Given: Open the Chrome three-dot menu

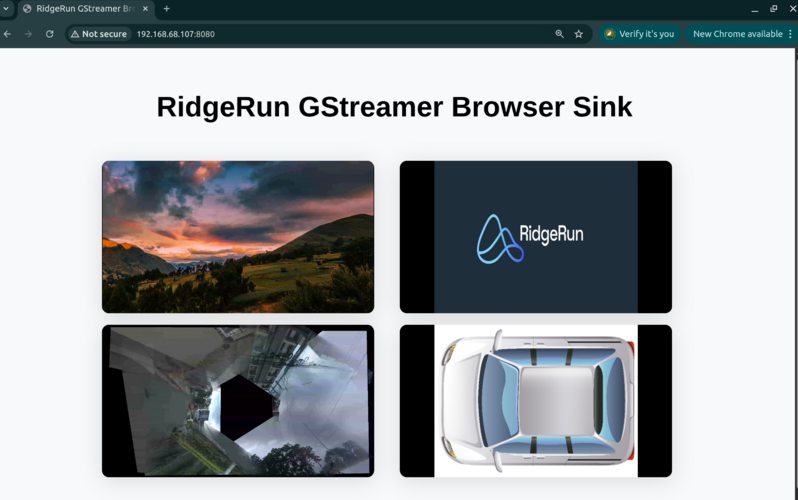Looking at the screenshot, I should click(790, 34).
